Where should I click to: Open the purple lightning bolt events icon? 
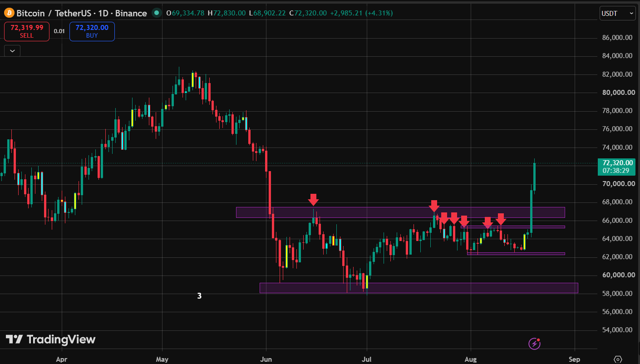535,344
